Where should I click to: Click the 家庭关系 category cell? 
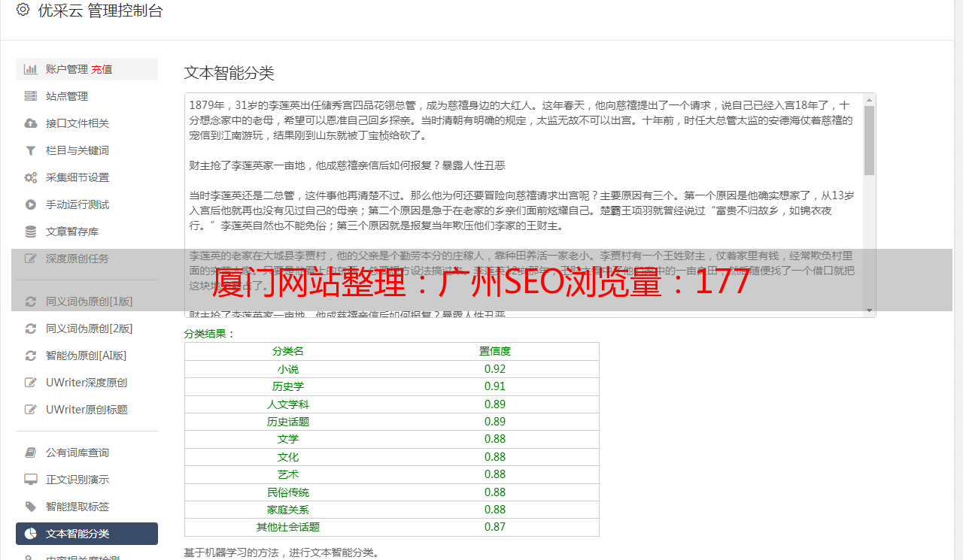point(288,510)
